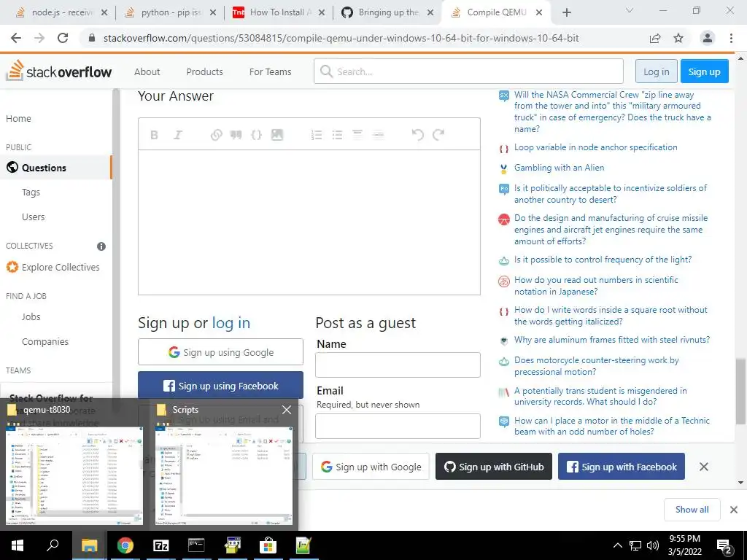Open Tags in left sidebar

(x=31, y=192)
